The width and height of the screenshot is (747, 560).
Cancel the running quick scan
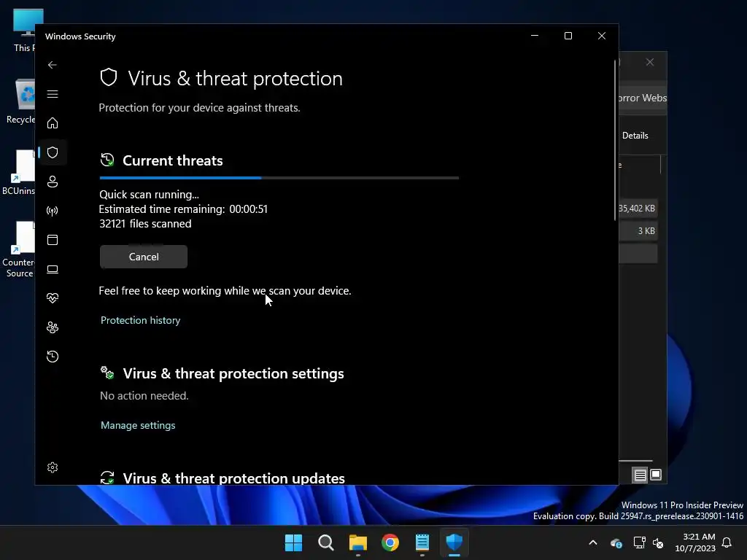coord(144,257)
